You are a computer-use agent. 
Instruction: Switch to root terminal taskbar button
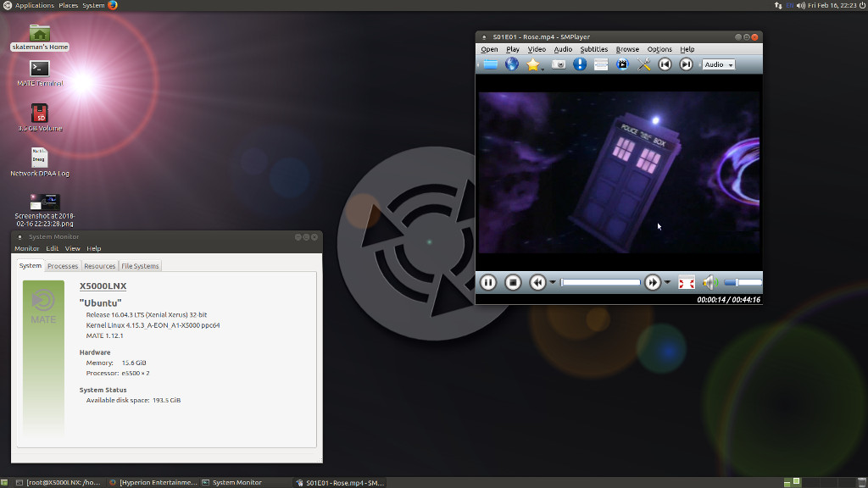[58, 482]
